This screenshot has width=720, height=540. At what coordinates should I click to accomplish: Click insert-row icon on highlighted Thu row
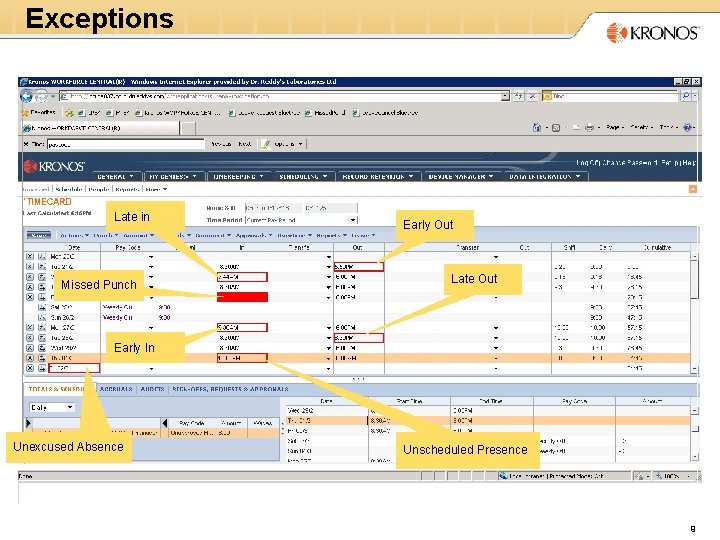pyautogui.click(x=42, y=358)
